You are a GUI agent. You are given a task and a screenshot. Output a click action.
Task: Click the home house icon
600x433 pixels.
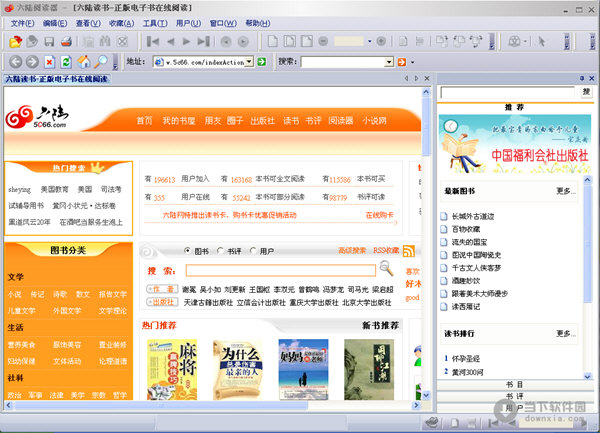pos(84,62)
